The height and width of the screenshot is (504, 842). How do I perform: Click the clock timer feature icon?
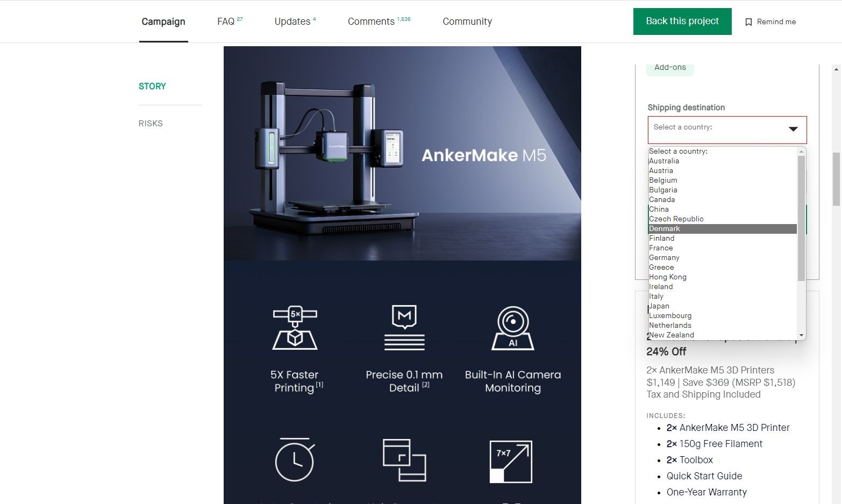295,460
